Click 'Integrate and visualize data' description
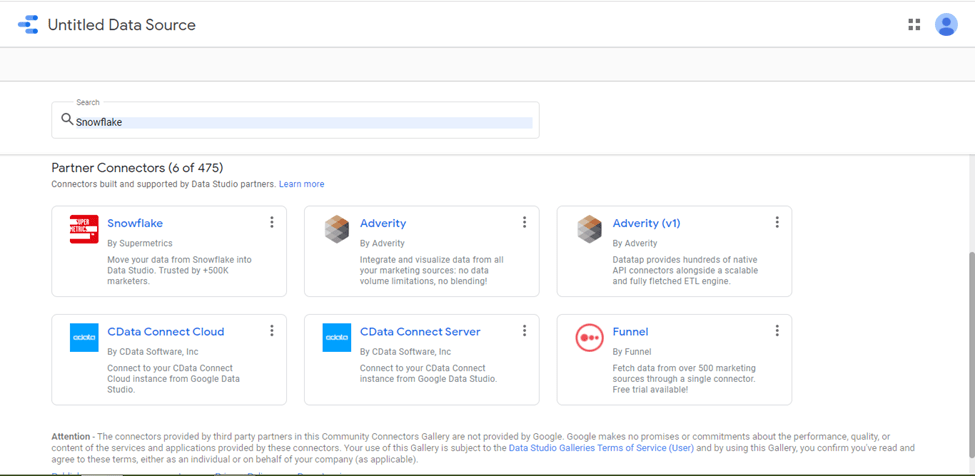 click(x=432, y=270)
